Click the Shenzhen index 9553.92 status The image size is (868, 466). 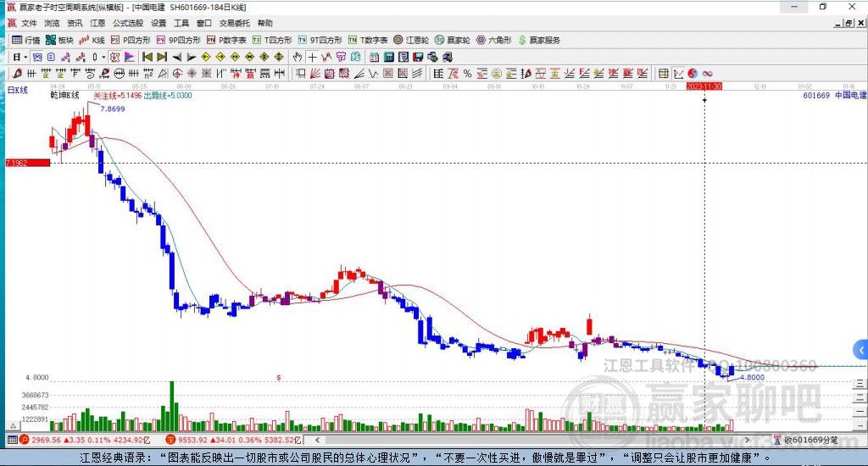[234, 440]
